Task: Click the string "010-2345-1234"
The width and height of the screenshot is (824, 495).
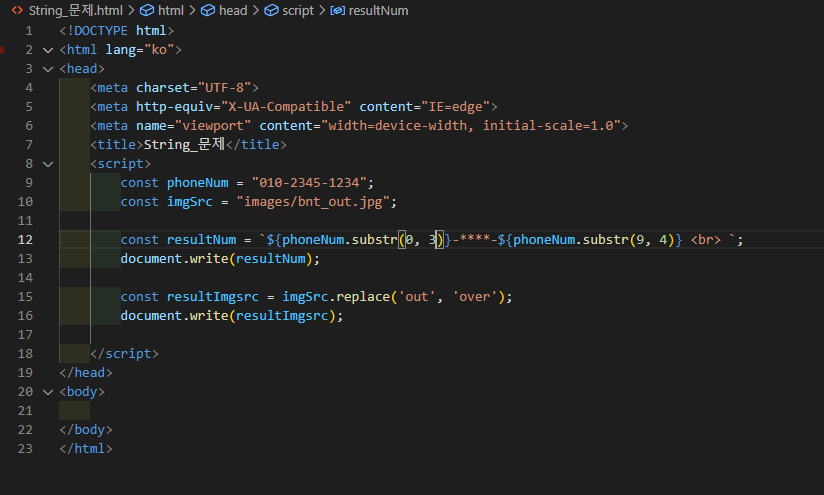Action: 309,183
